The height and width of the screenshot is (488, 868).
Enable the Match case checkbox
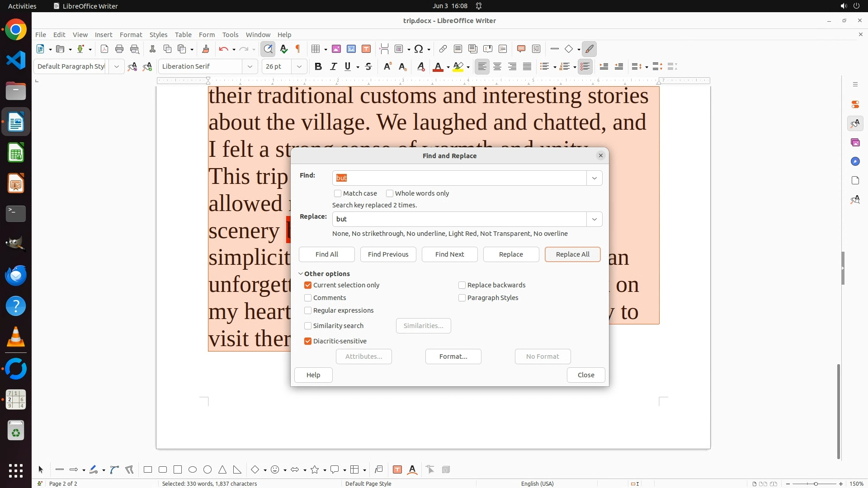click(338, 193)
